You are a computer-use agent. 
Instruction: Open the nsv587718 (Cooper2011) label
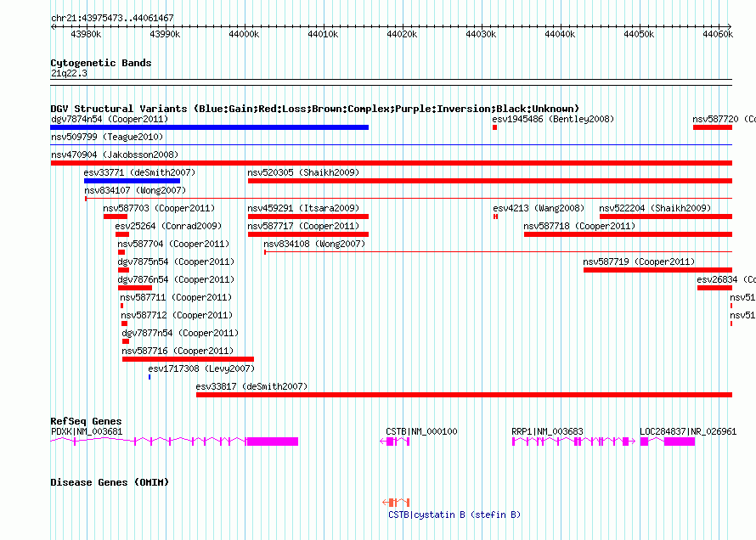[579, 226]
